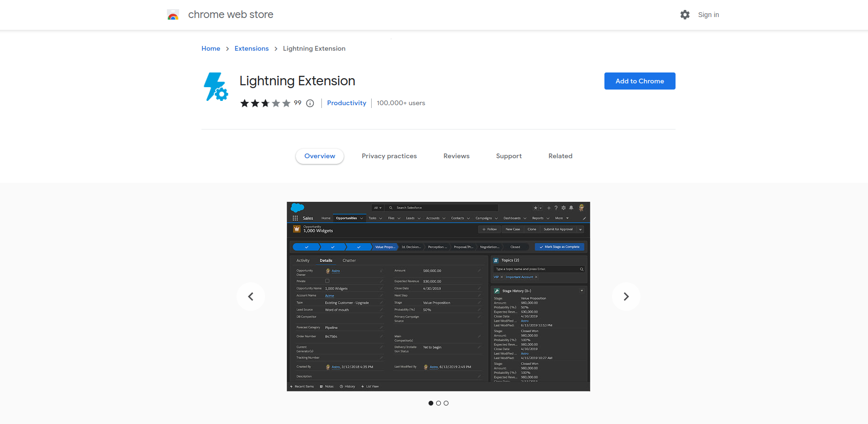This screenshot has width=868, height=424.
Task: Open the settings gear icon
Action: pos(685,15)
